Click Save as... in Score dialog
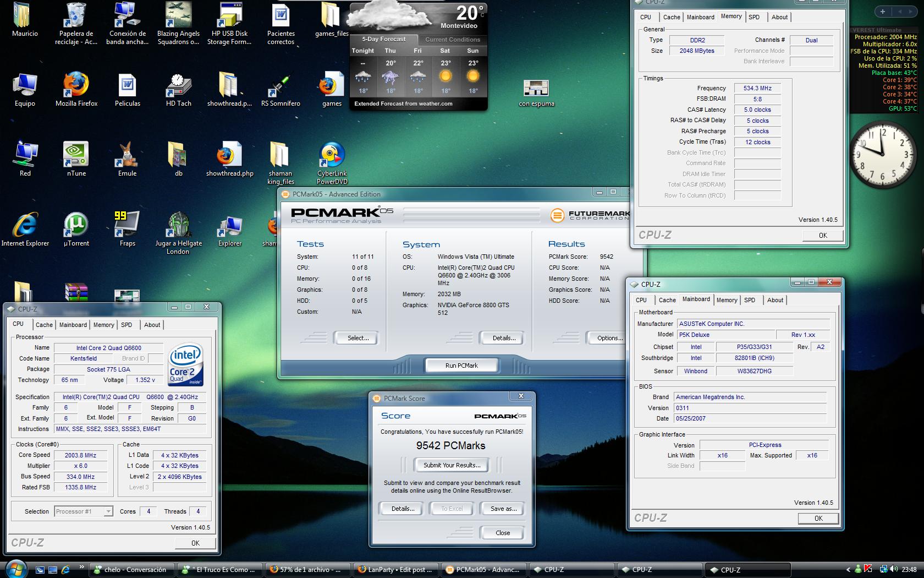Screen dimensions: 924x578 click(503, 509)
